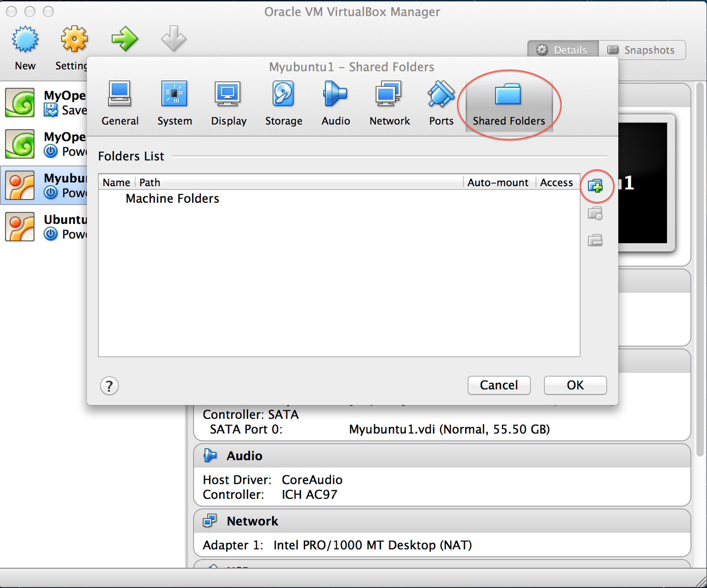Switch to the Details tab
707x588 pixels.
[563, 50]
